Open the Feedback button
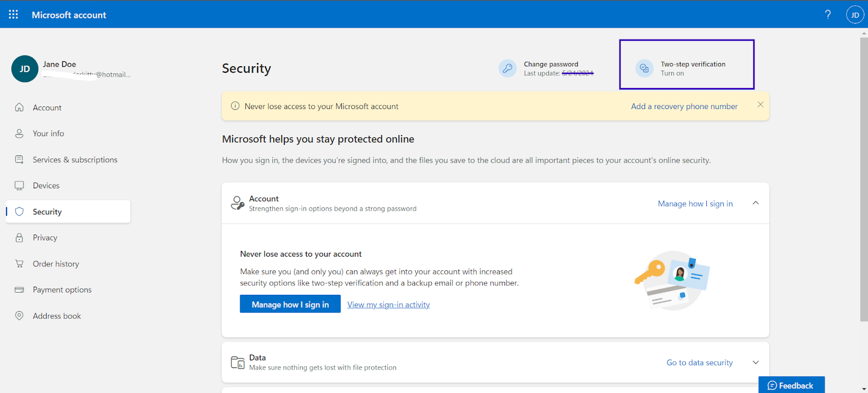 (792, 385)
